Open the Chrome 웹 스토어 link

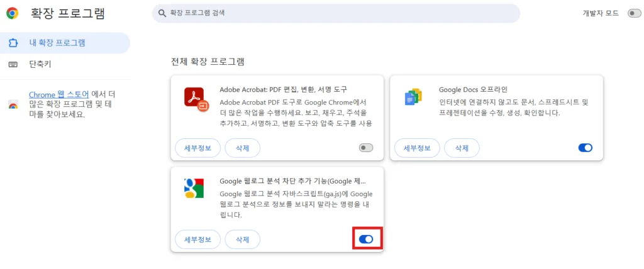click(58, 94)
